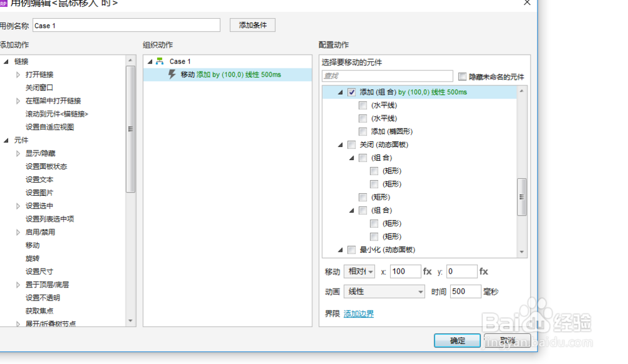Image resolution: width=628 pixels, height=364 pixels.
Task: Click the fx icon next to the x field
Action: click(427, 271)
